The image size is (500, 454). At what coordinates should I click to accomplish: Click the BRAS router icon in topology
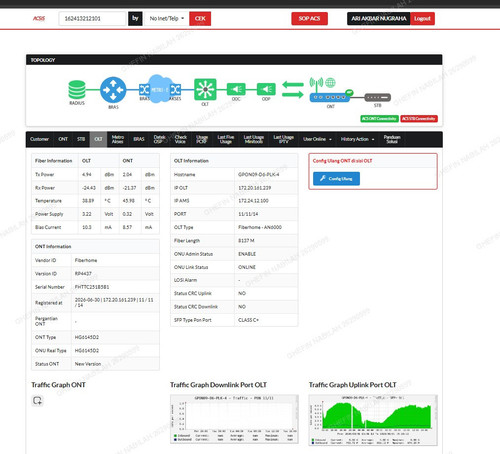(x=113, y=90)
